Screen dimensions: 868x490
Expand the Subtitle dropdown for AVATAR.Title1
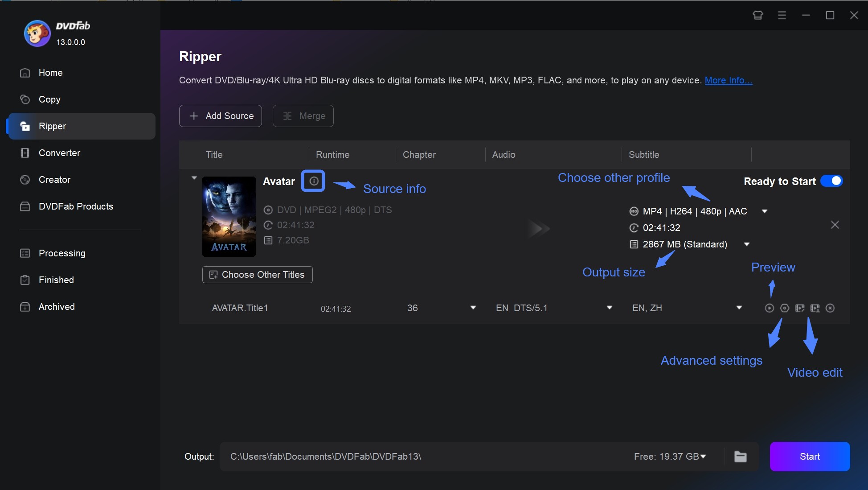[x=740, y=308]
